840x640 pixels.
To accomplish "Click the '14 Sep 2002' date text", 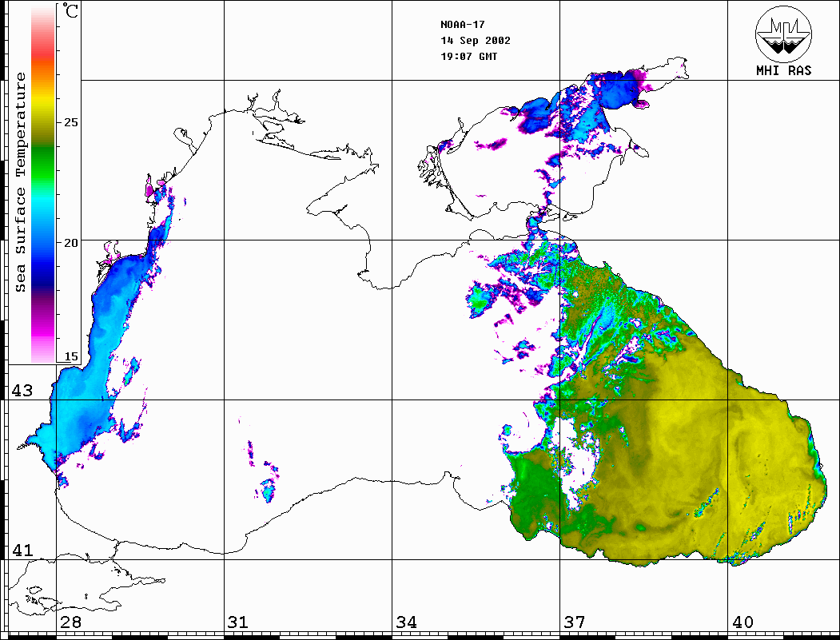I will [476, 41].
